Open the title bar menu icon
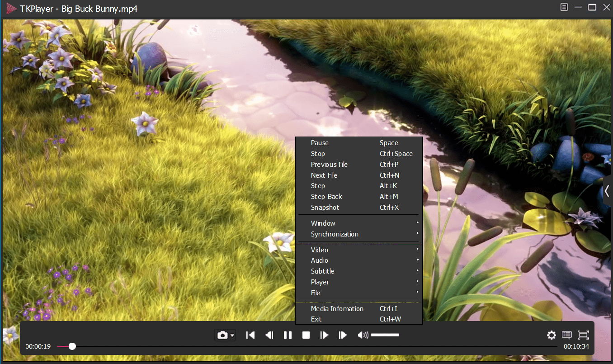The image size is (613, 364). (564, 7)
